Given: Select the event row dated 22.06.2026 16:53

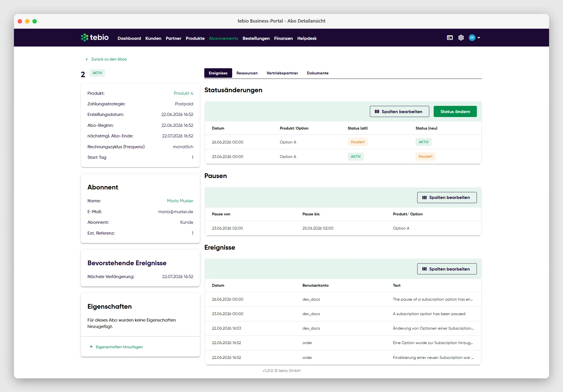Looking at the screenshot, I should click(343, 328).
